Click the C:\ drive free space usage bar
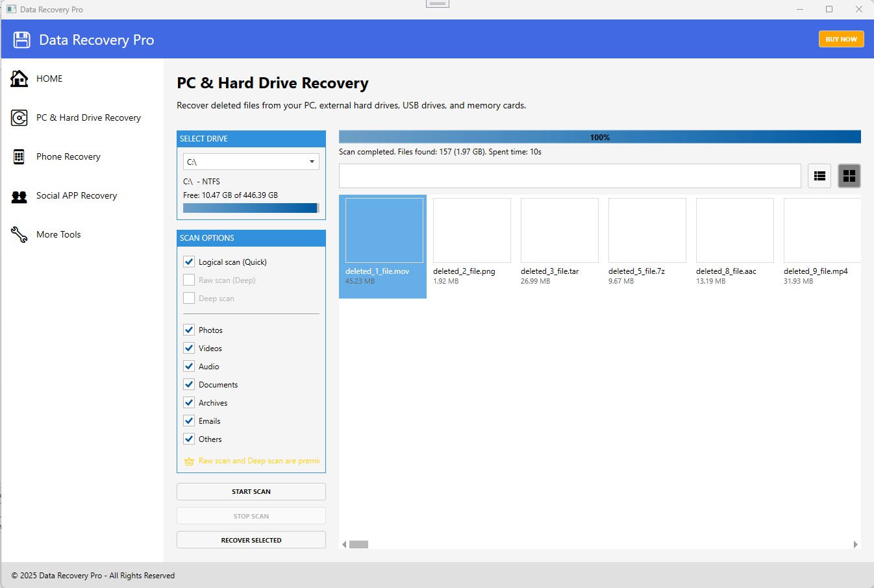This screenshot has height=588, width=874. pyautogui.click(x=251, y=208)
